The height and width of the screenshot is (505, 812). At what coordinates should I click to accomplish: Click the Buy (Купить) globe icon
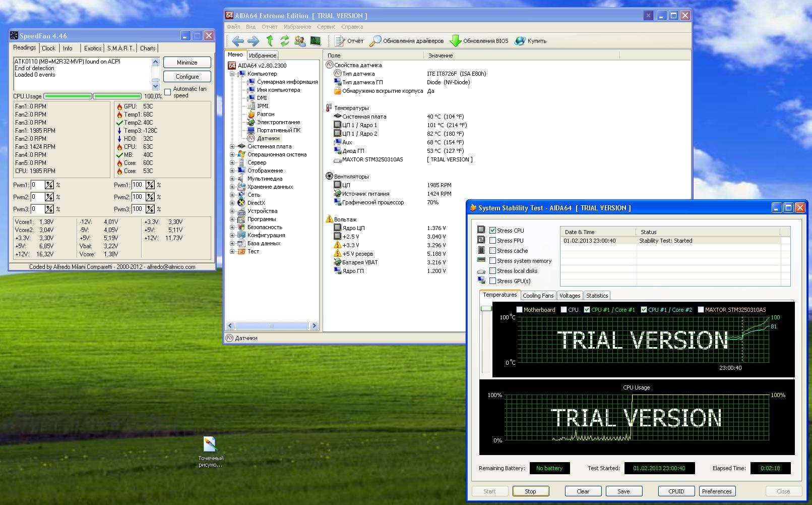pyautogui.click(x=520, y=41)
